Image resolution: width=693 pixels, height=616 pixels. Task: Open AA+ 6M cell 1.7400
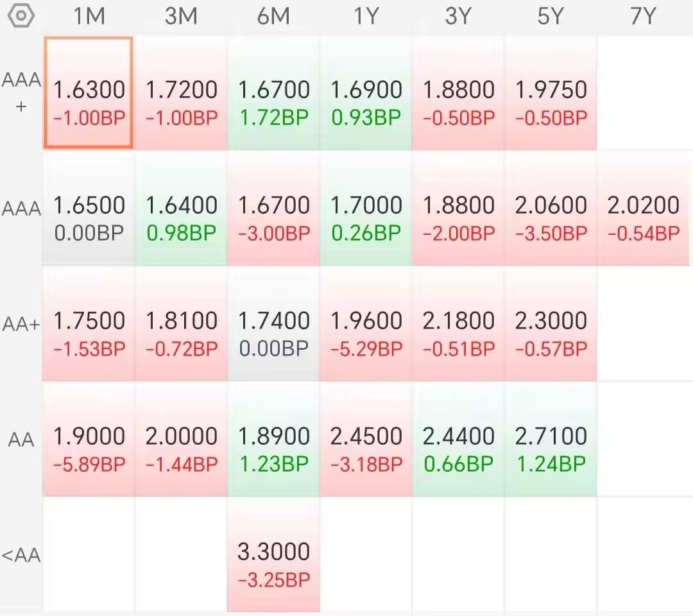point(273,324)
